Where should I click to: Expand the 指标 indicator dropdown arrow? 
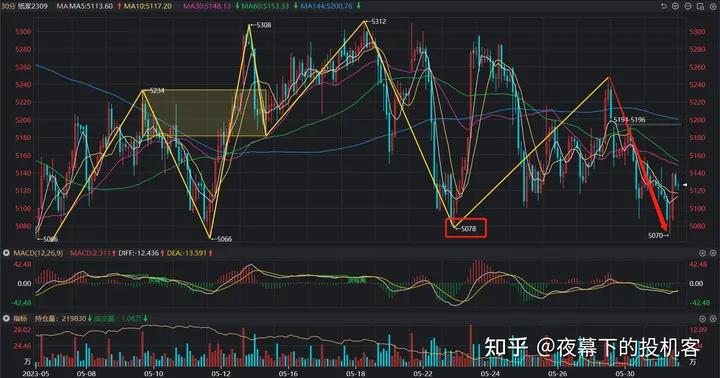(6, 318)
